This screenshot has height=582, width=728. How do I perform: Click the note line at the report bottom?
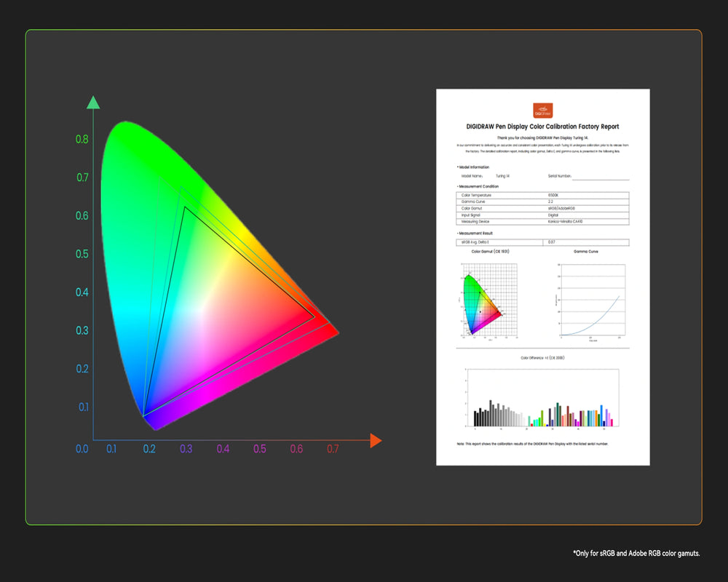coord(533,445)
